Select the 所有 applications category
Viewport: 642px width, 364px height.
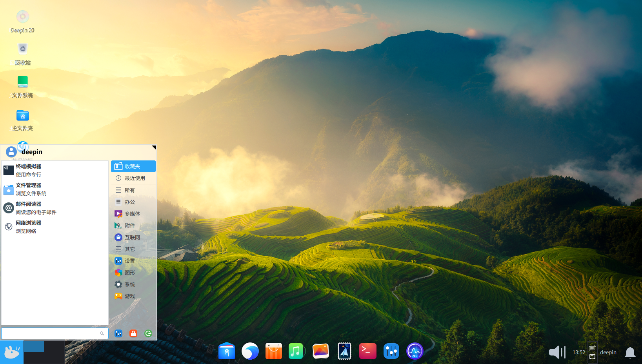coord(133,190)
